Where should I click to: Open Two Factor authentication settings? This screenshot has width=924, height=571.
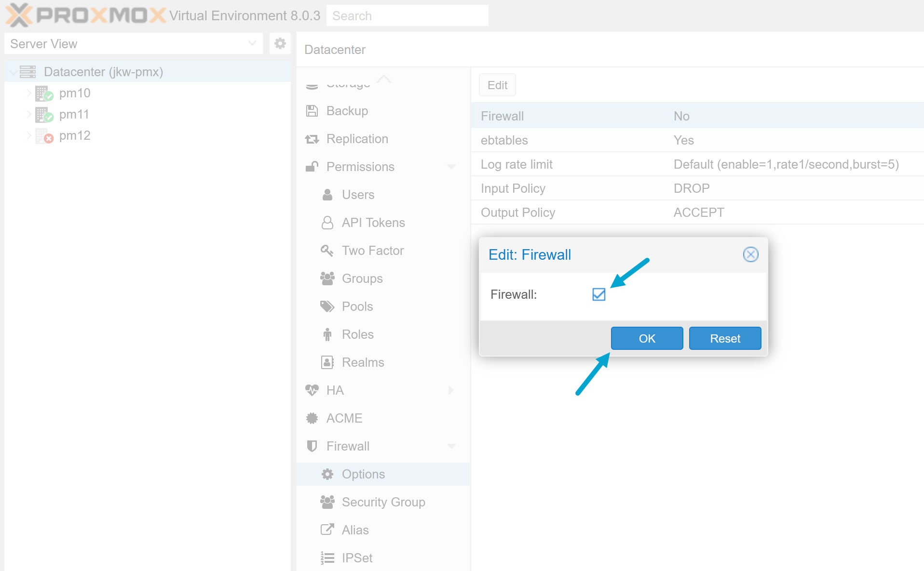point(372,250)
